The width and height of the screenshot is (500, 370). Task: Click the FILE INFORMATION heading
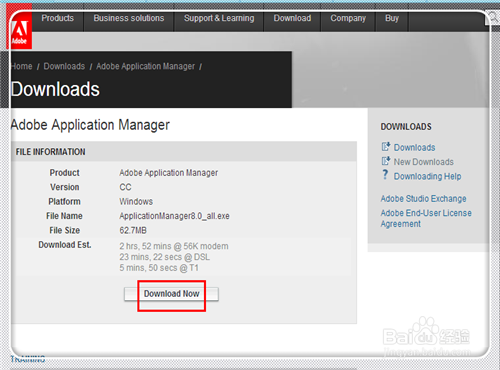[x=50, y=152]
